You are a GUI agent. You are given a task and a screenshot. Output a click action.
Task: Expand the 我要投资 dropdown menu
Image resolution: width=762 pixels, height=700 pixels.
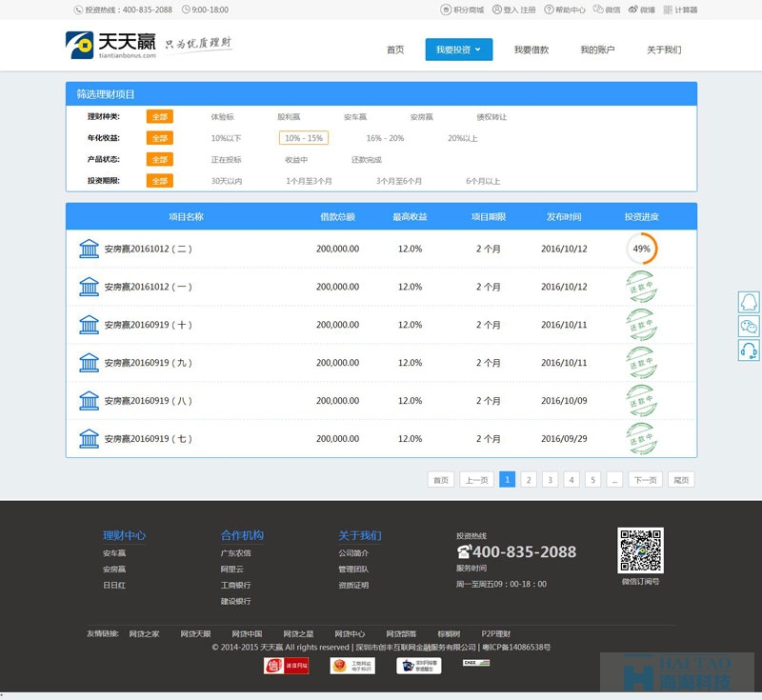[458, 50]
